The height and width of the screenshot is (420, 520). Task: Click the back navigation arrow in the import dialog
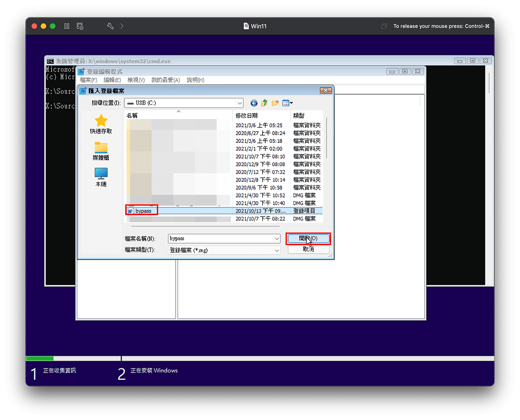click(x=254, y=103)
